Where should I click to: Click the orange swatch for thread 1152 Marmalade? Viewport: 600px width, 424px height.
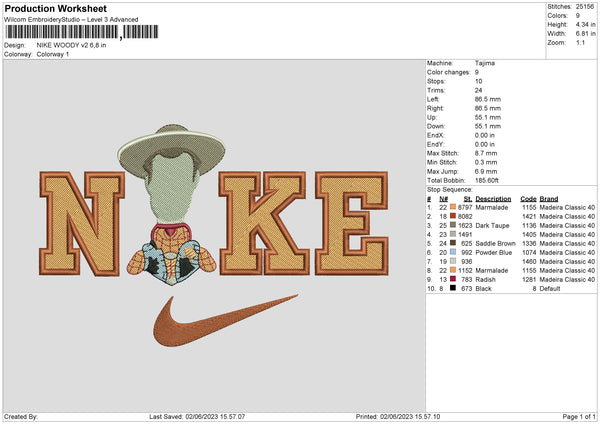point(453,270)
